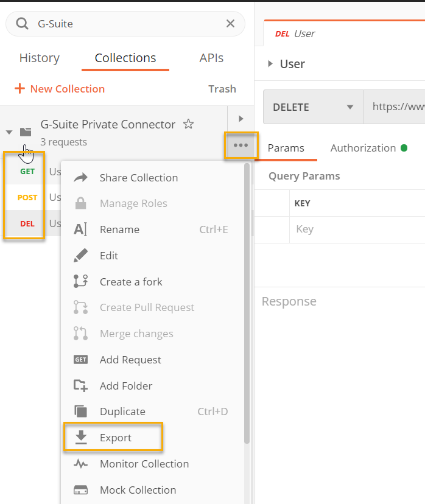Click the Share Collection arrow icon
The image size is (425, 504).
[80, 177]
